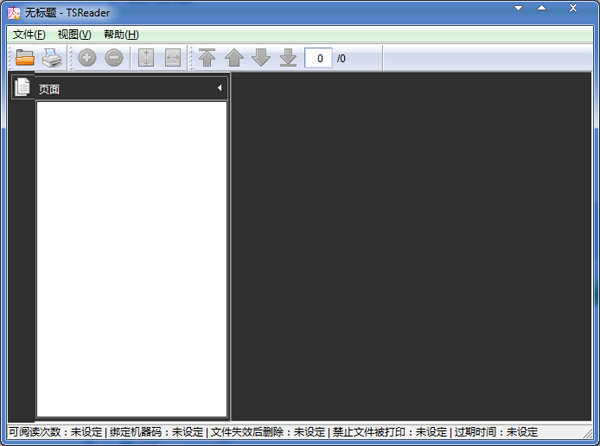Jump to last page arrow icon
This screenshot has width=600, height=446.
[x=288, y=58]
